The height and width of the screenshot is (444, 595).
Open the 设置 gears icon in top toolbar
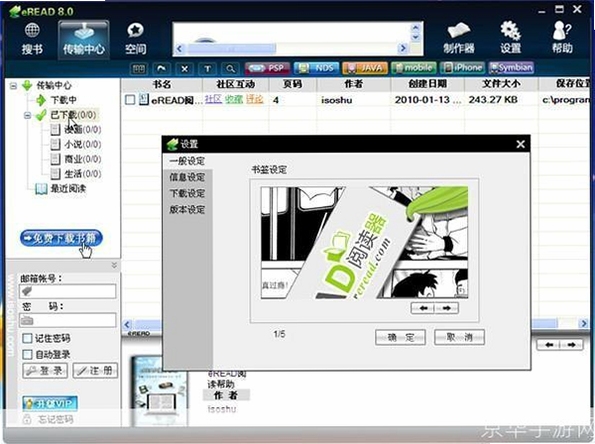(510, 38)
